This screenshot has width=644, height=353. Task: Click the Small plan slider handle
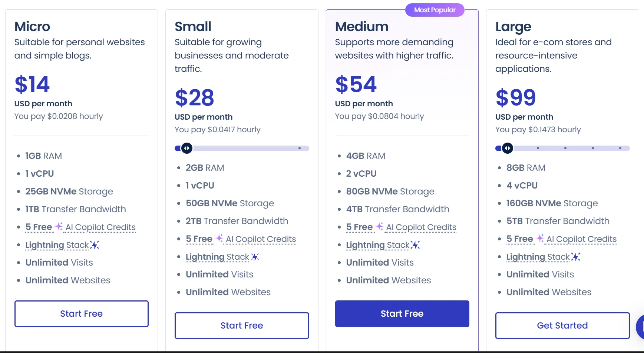pyautogui.click(x=187, y=148)
